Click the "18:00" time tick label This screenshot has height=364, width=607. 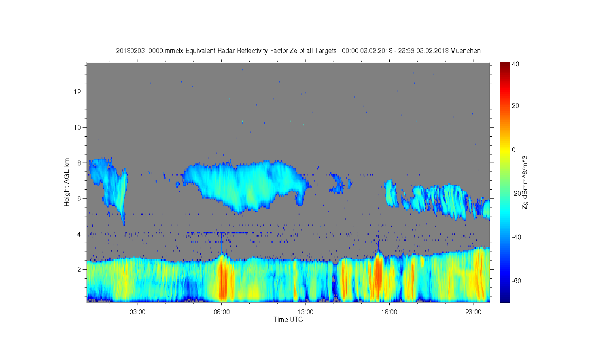point(390,312)
